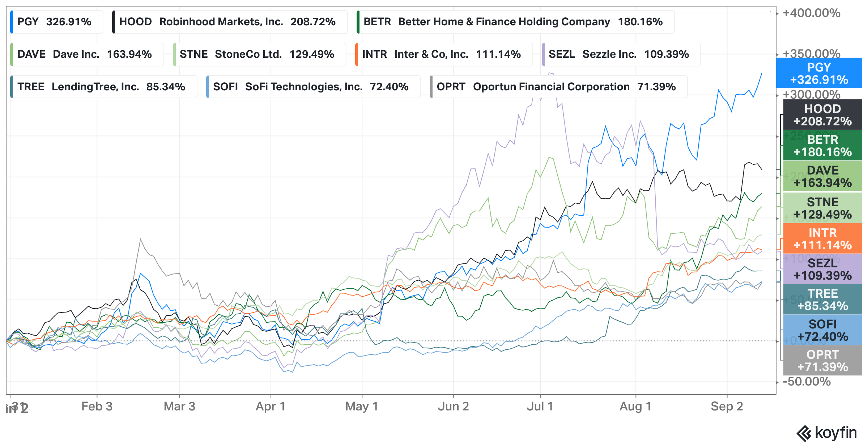Click the koyfin watermark text link
Screen dimensions: 868x448
(836, 433)
